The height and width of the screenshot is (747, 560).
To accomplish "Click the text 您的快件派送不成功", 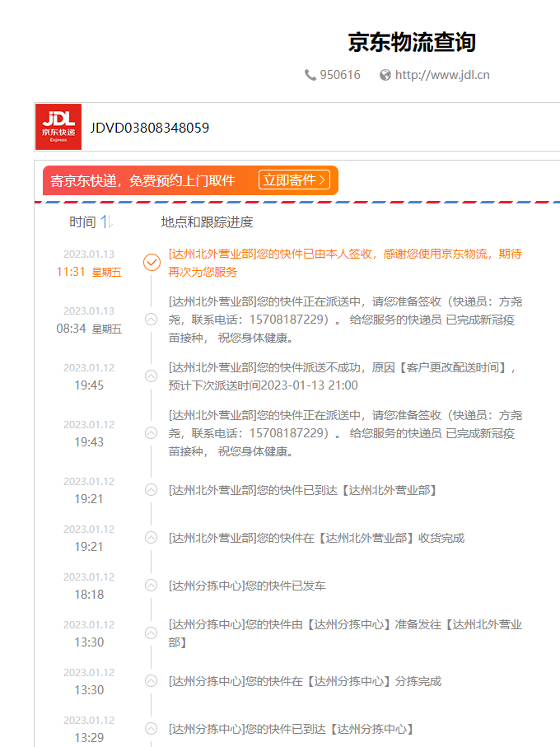I will pyautogui.click(x=309, y=368).
